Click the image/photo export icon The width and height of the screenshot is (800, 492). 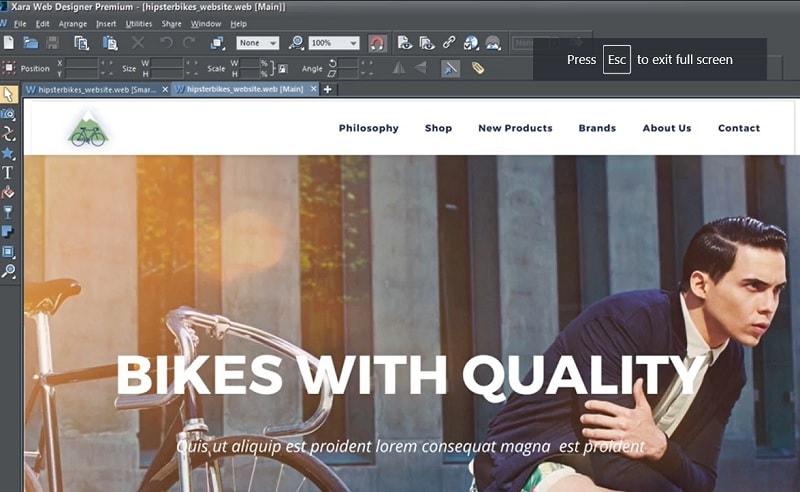coord(493,43)
